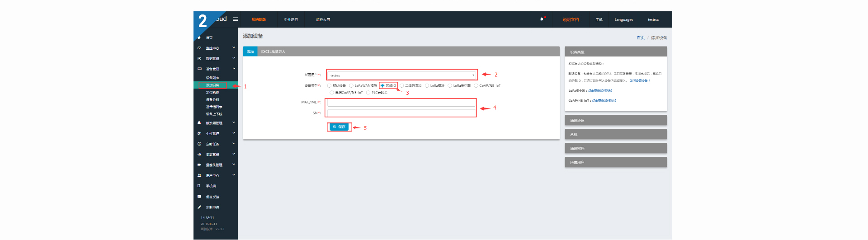Expand the 中性管理 sidebar chevron
This screenshot has height=240, width=868.
(234, 133)
